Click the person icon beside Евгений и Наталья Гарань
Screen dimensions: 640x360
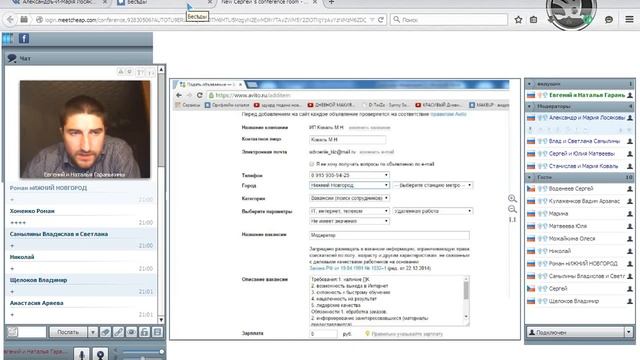point(630,95)
